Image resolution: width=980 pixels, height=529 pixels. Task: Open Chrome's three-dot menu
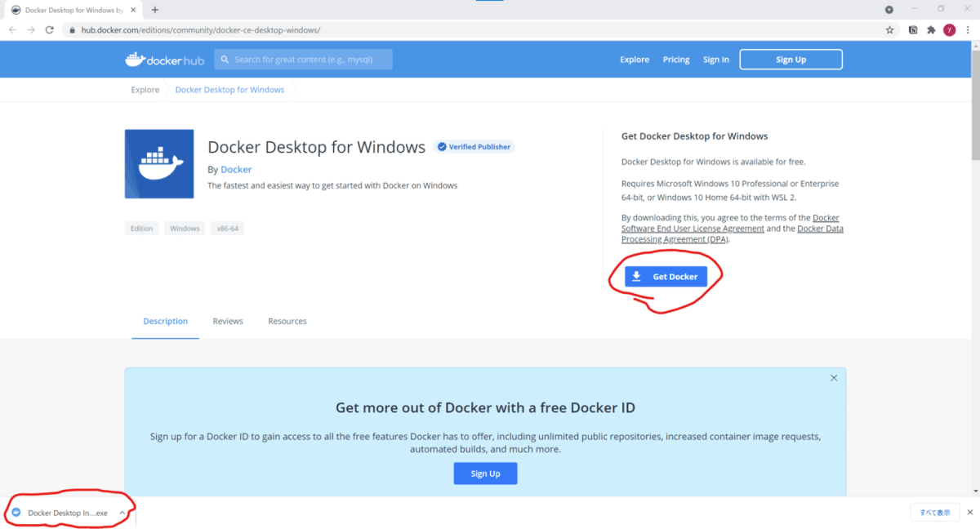point(969,29)
